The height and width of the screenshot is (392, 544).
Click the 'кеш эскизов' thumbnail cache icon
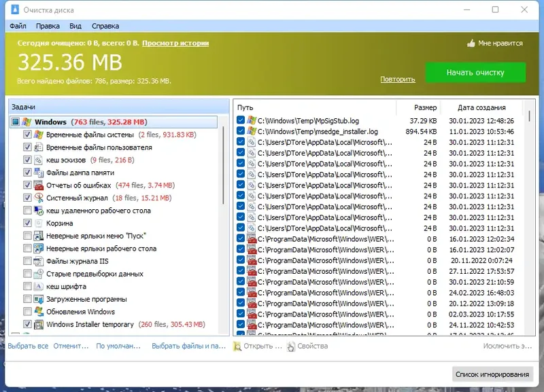tap(39, 160)
